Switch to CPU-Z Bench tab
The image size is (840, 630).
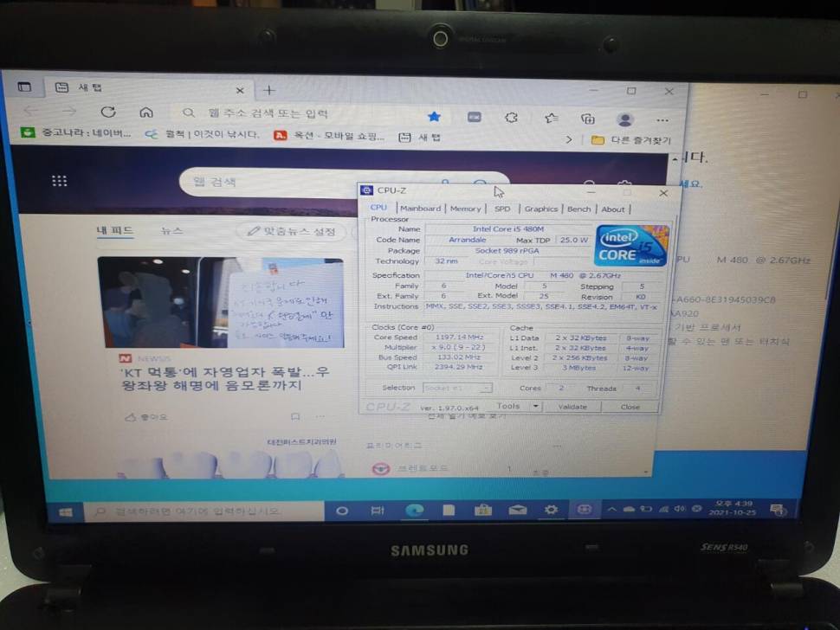click(x=578, y=209)
